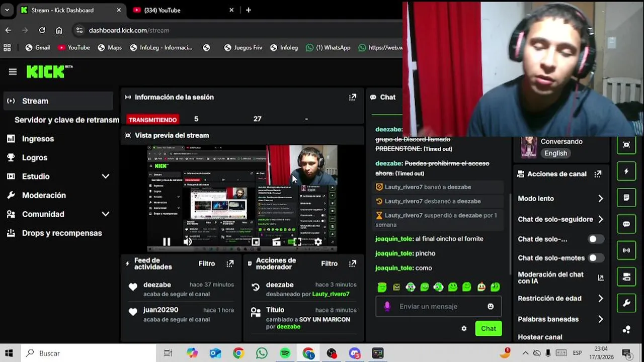Click the wrench icon in right rail
644x362 pixels.
626,303
